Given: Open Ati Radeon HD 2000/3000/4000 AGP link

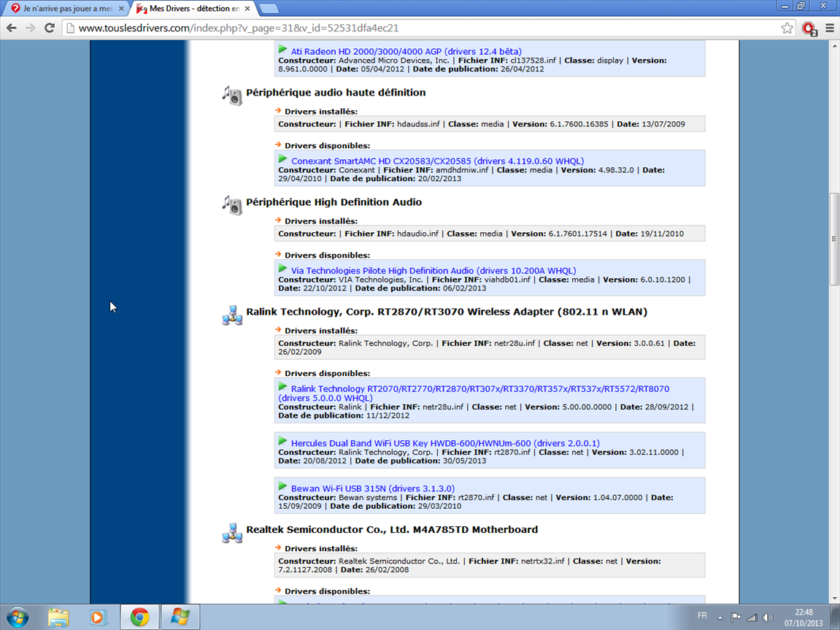Looking at the screenshot, I should 406,51.
